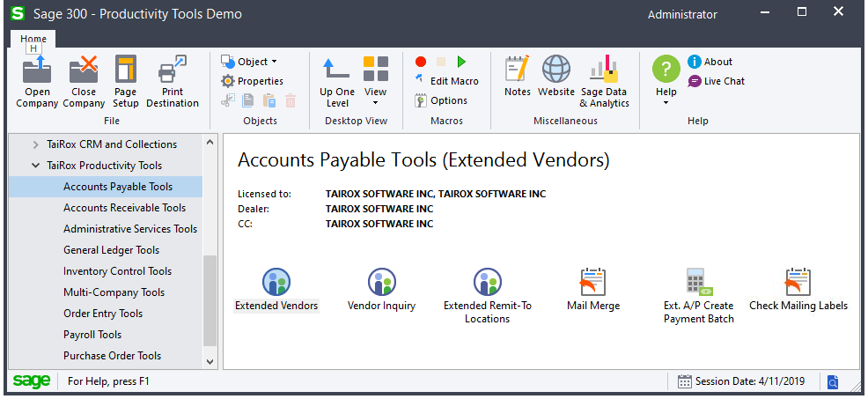Open the View dropdown
This screenshot has width=868, height=399.
click(375, 81)
